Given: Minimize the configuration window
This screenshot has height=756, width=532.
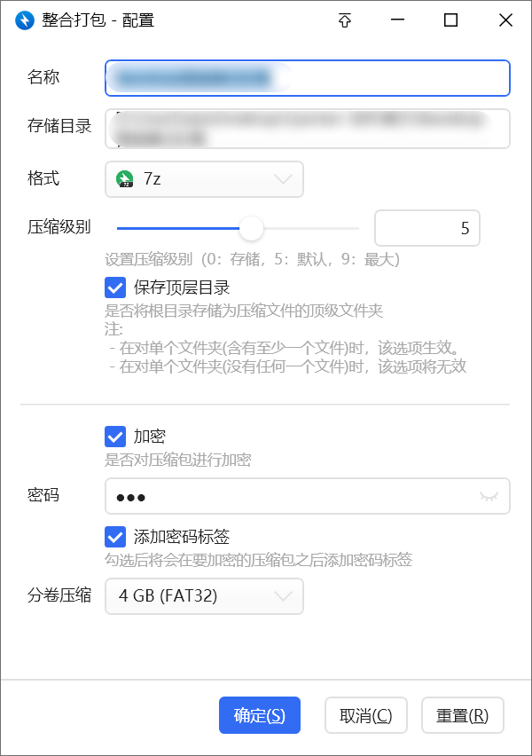Looking at the screenshot, I should coord(397,20).
